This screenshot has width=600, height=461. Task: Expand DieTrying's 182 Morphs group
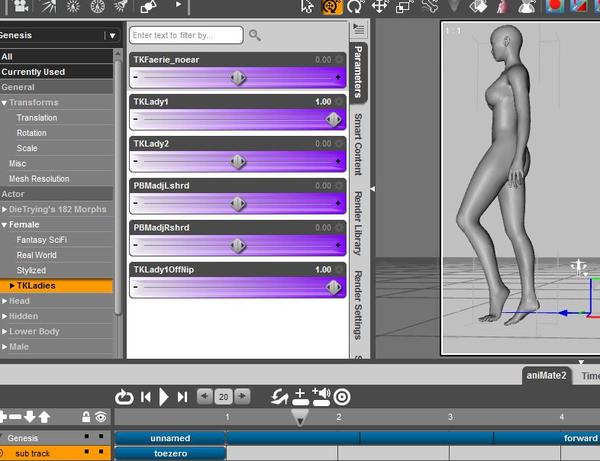point(4,209)
